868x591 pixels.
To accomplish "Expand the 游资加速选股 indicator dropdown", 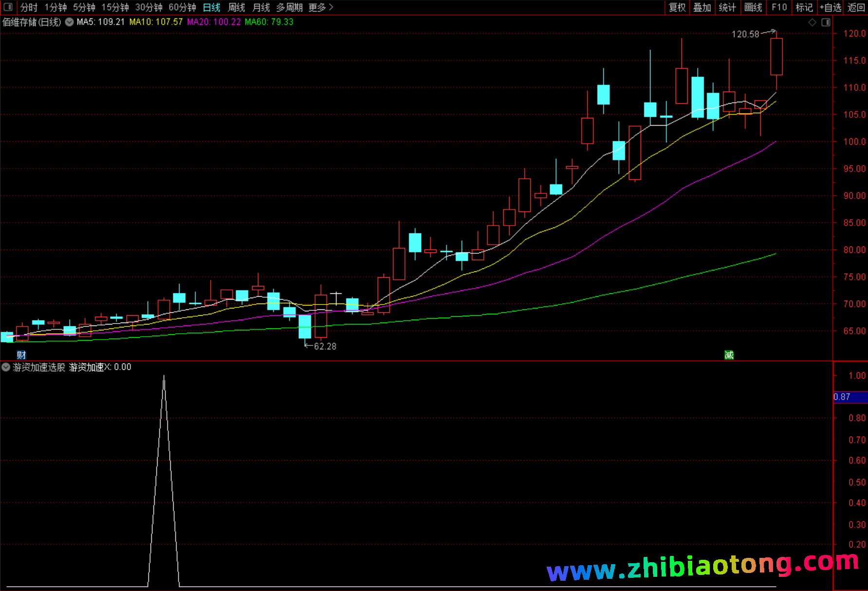I will click(x=6, y=367).
